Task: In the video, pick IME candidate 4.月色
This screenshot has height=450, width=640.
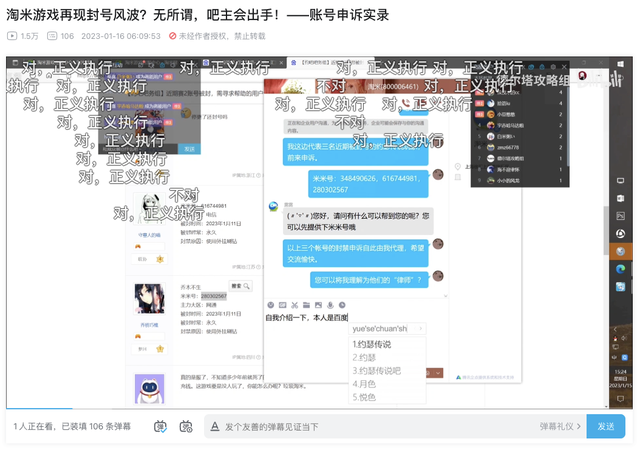Action: coord(364,384)
